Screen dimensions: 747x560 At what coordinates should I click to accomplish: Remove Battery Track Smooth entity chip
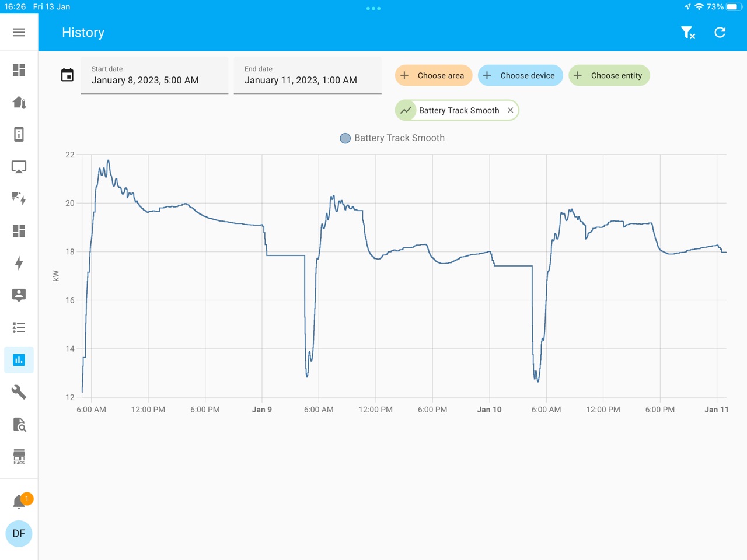511,110
